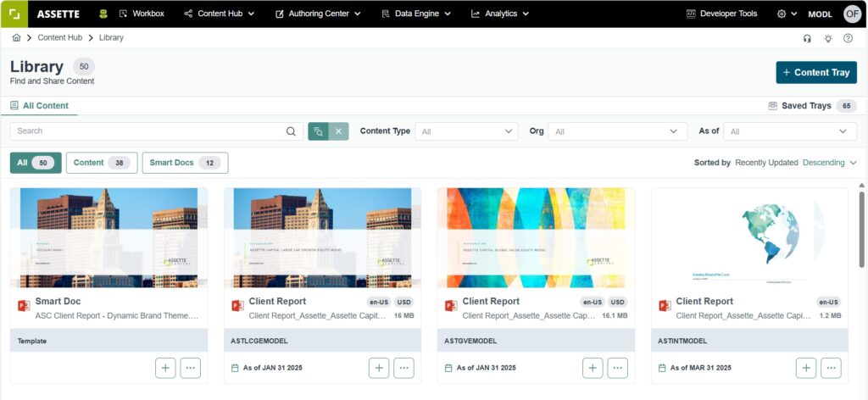This screenshot has height=400, width=868.
Task: Click the question mark help icon
Action: [x=848, y=38]
